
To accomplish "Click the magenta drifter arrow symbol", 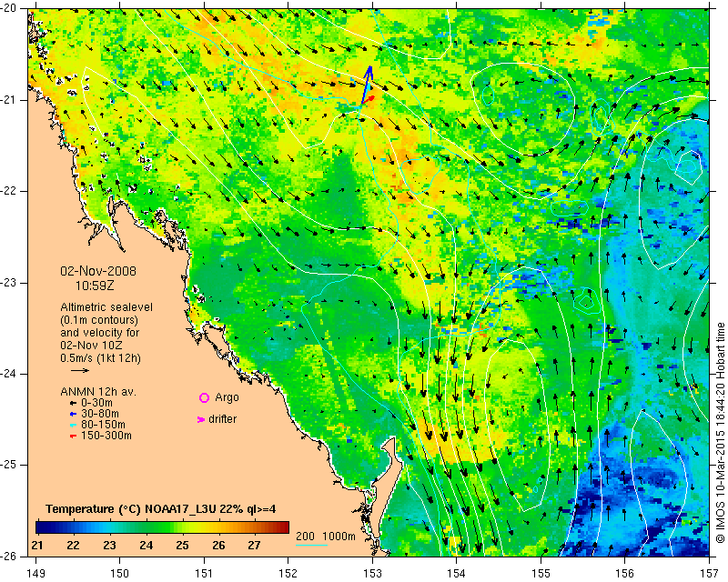I will 201,419.
